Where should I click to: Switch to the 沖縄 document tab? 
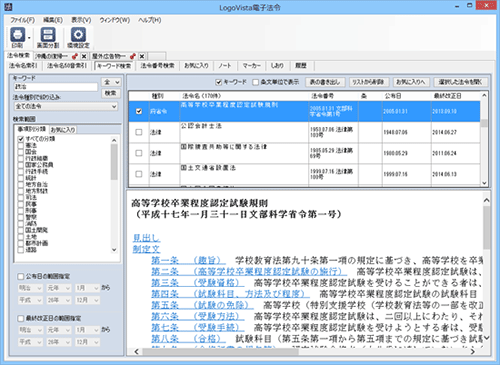[52, 56]
